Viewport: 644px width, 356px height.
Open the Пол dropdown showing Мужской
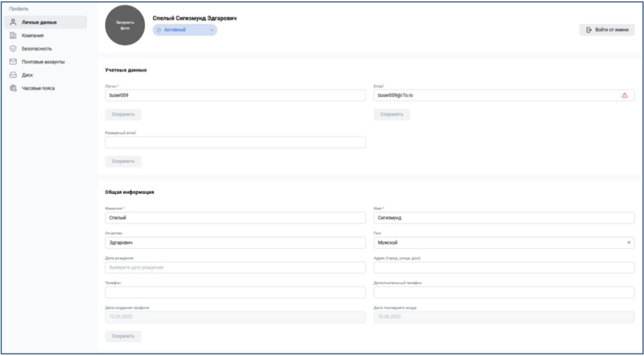[x=504, y=242]
